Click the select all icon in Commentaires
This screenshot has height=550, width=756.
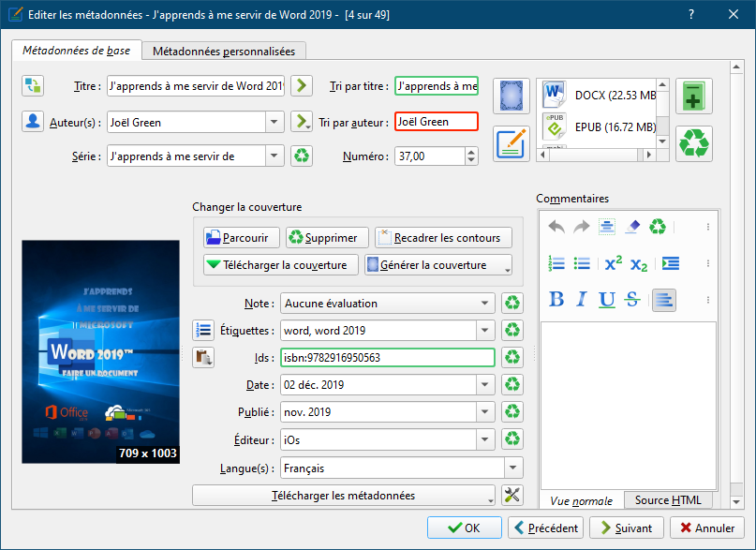point(606,227)
